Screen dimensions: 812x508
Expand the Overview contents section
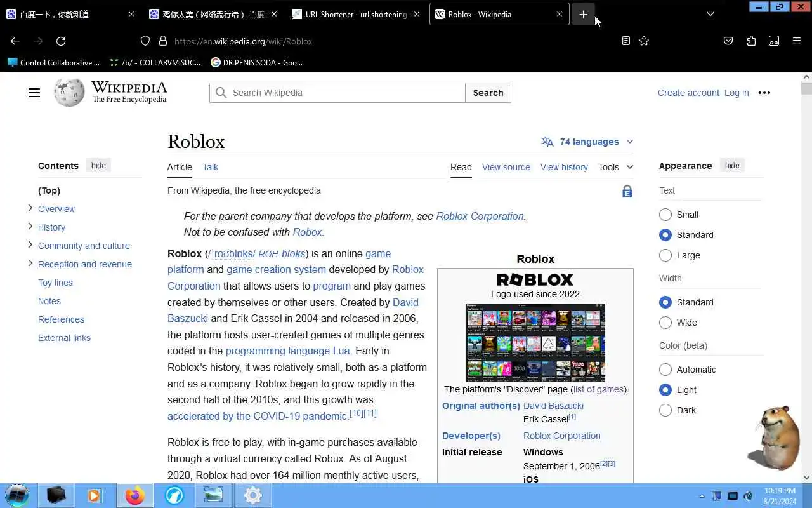30,208
